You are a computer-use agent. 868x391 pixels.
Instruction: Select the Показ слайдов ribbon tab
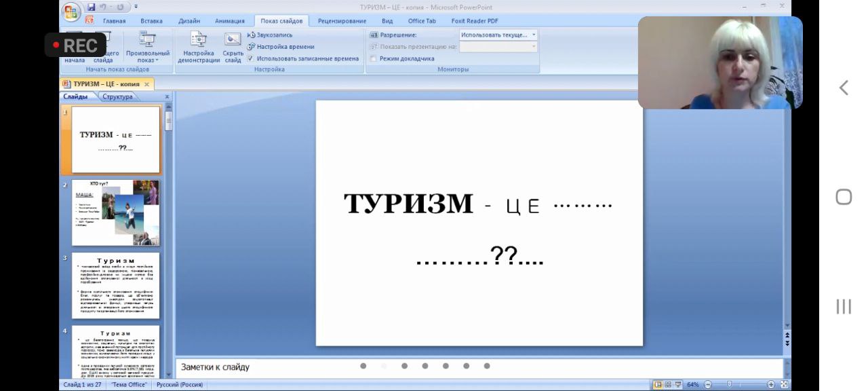(x=281, y=21)
